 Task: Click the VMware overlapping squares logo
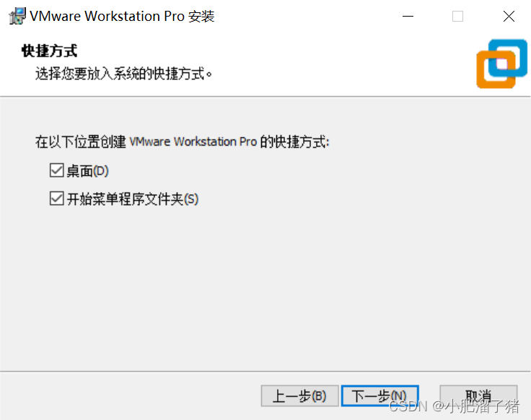(x=502, y=64)
